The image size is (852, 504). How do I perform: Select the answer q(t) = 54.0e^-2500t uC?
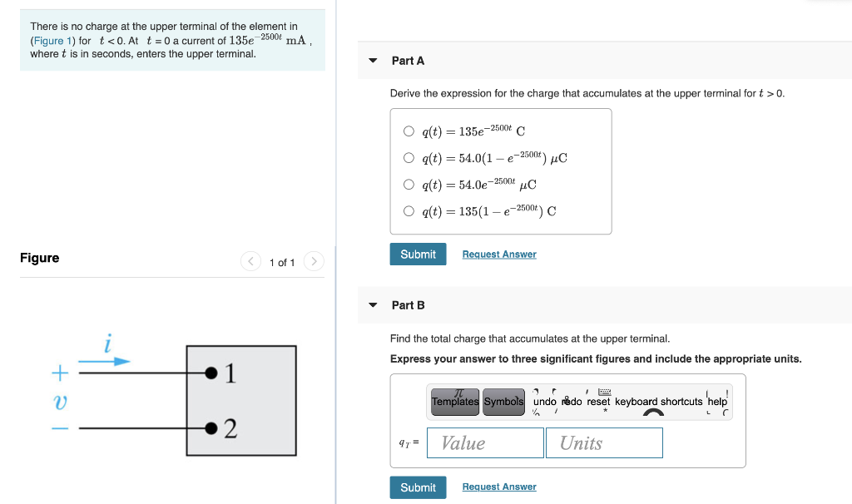(409, 184)
